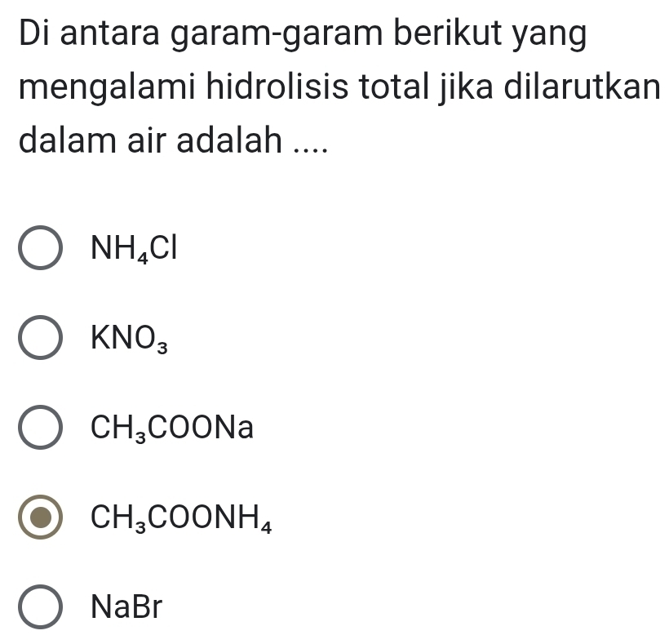Select the NH₄Cl radio button
The width and height of the screenshot is (669, 644).
(40, 250)
